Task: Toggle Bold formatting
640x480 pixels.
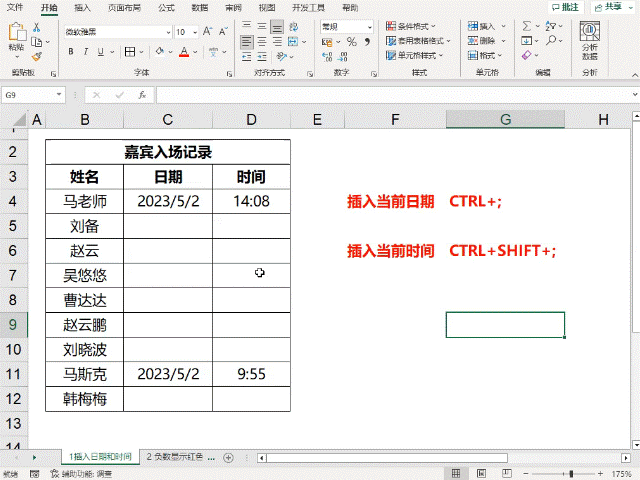Action: coord(71,51)
